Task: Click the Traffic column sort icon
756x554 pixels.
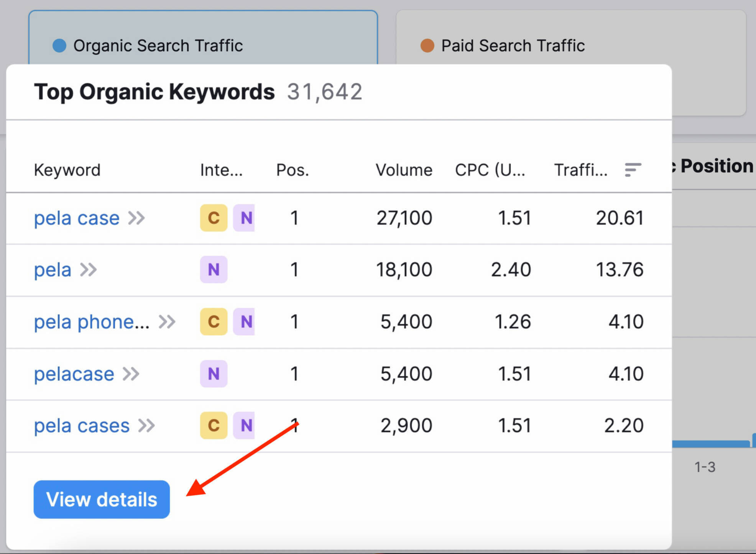Action: [x=633, y=170]
